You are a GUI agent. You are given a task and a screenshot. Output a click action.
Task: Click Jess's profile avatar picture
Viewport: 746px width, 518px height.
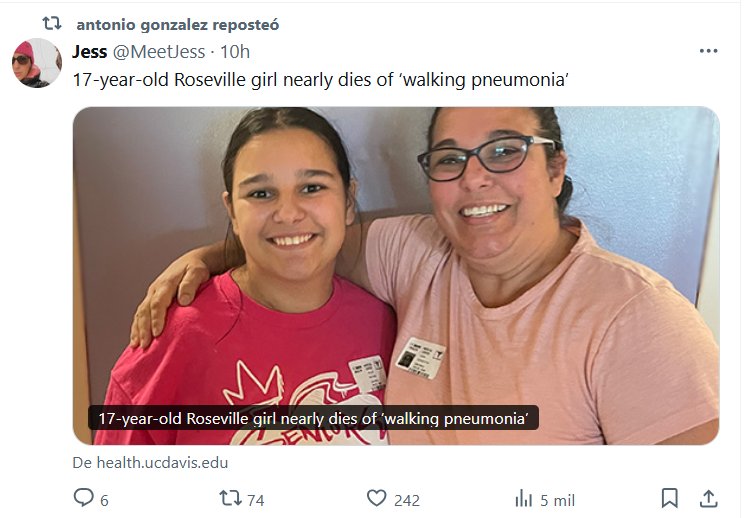click(x=37, y=64)
